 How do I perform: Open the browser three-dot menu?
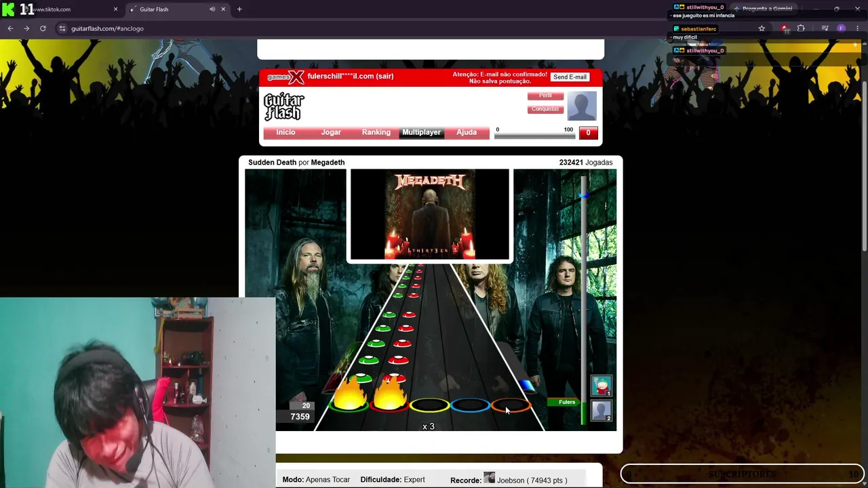pos(858,28)
